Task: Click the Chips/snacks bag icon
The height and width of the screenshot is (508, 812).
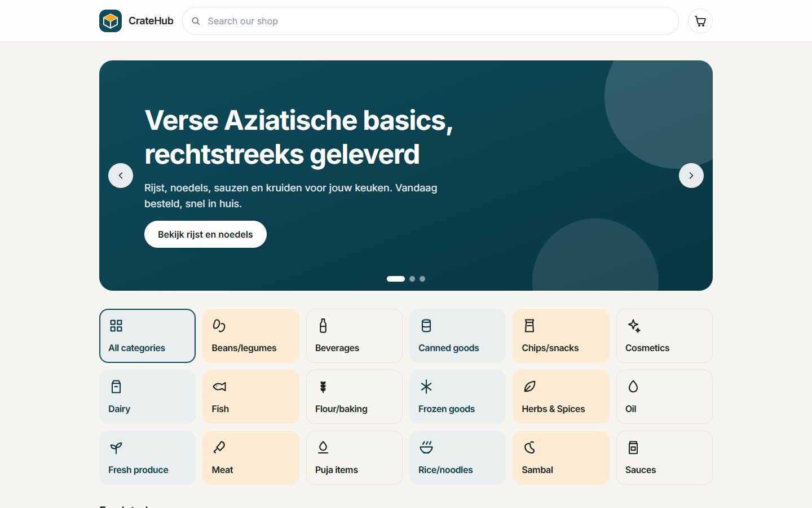Action: click(x=529, y=326)
